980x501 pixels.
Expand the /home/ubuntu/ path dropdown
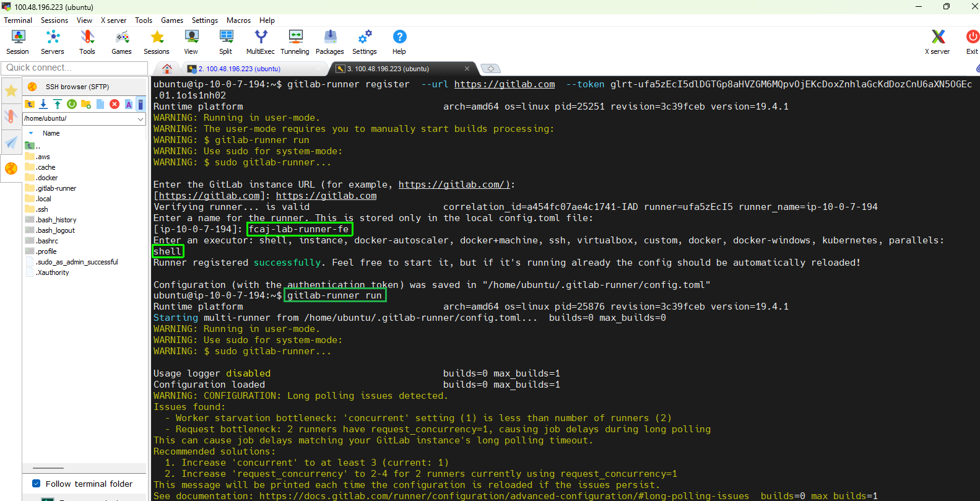[141, 118]
